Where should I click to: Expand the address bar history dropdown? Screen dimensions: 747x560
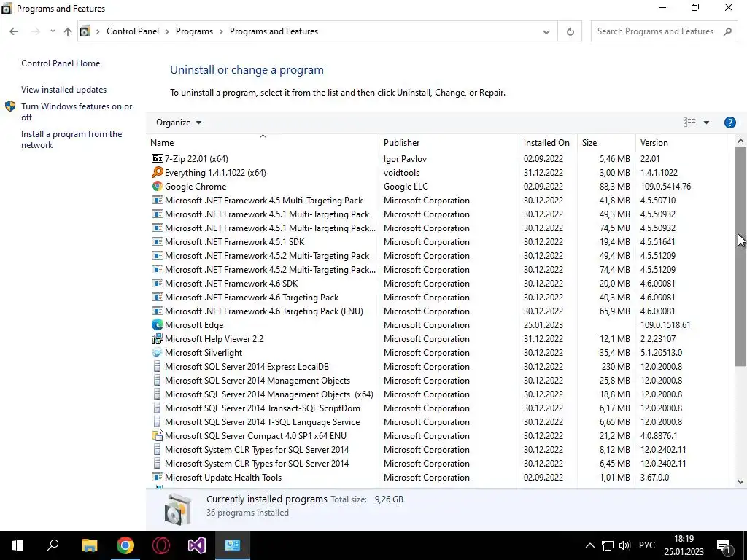[546, 31]
